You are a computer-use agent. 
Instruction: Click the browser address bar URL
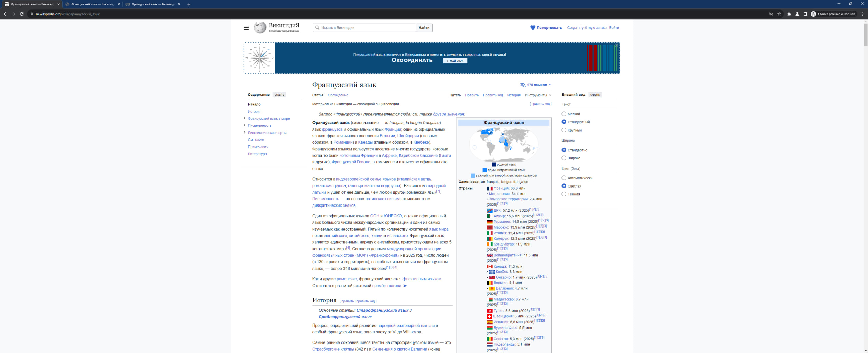68,14
